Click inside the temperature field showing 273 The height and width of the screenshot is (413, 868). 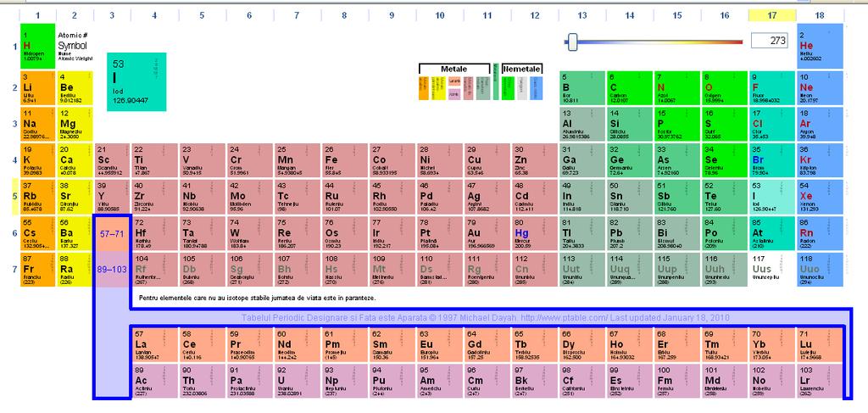(x=770, y=41)
